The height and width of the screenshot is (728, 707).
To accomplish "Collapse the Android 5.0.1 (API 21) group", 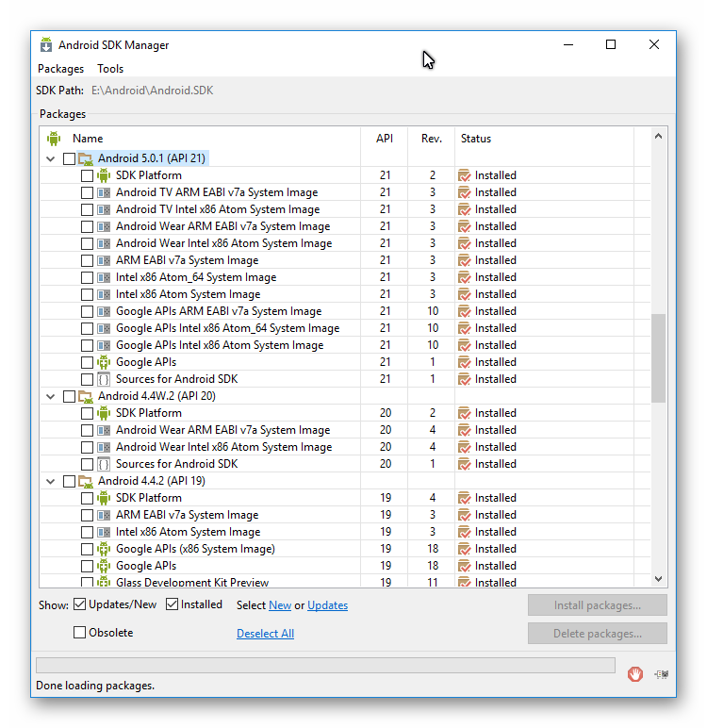I will pos(51,158).
